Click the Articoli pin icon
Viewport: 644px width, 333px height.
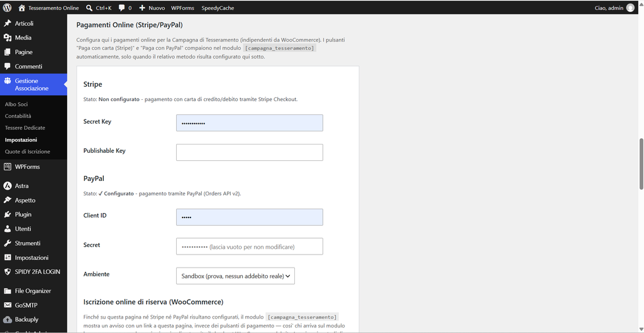(x=8, y=23)
